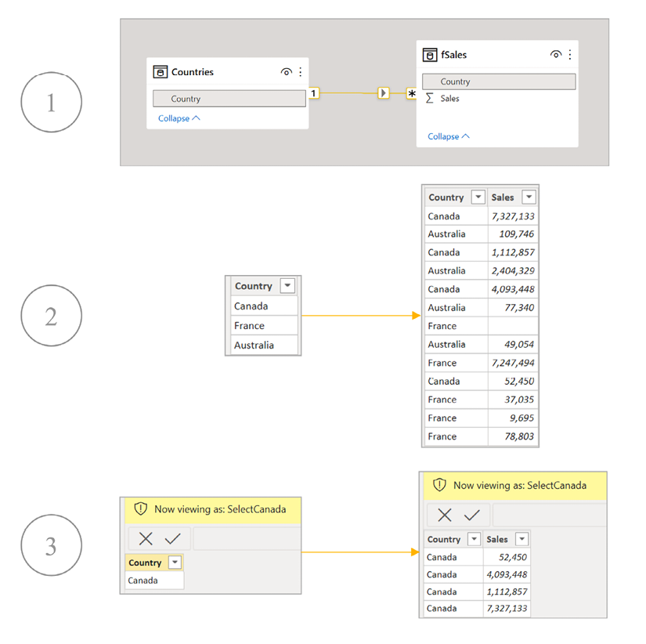
Task: Select the relationship filter direction arrow
Action: 384,92
